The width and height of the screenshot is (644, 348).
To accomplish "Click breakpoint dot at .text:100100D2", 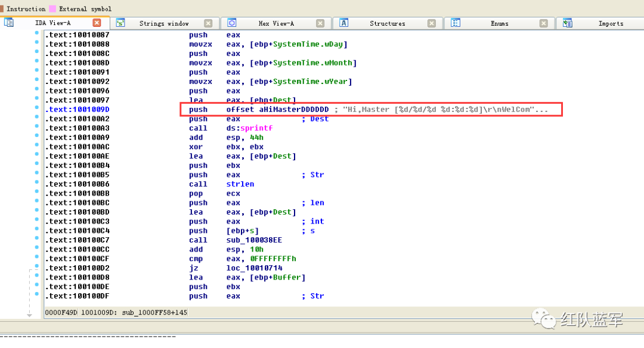I will pyautogui.click(x=36, y=266).
